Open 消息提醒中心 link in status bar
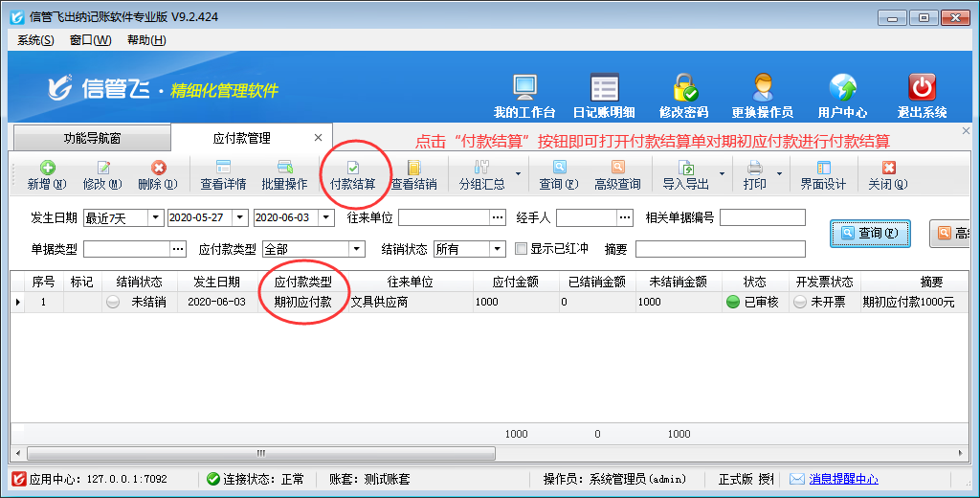980x498 pixels. [x=842, y=479]
